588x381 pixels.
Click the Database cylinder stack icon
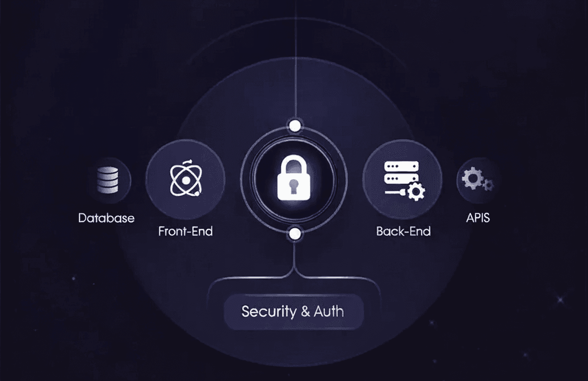(x=108, y=180)
